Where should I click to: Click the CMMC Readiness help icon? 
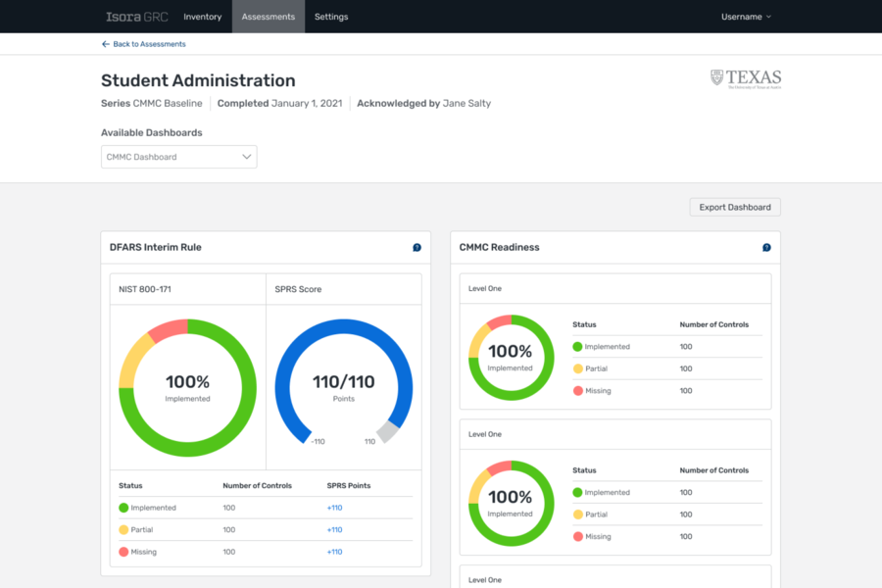(x=766, y=248)
